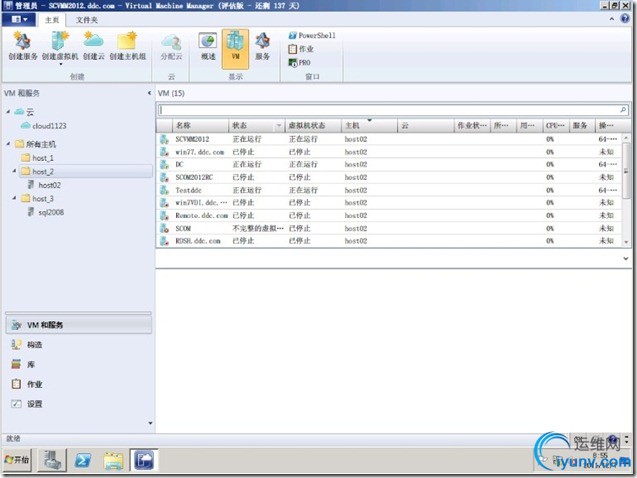Open Windows Explorer from the taskbar
Screen dimensions: 637x478
coord(113,461)
